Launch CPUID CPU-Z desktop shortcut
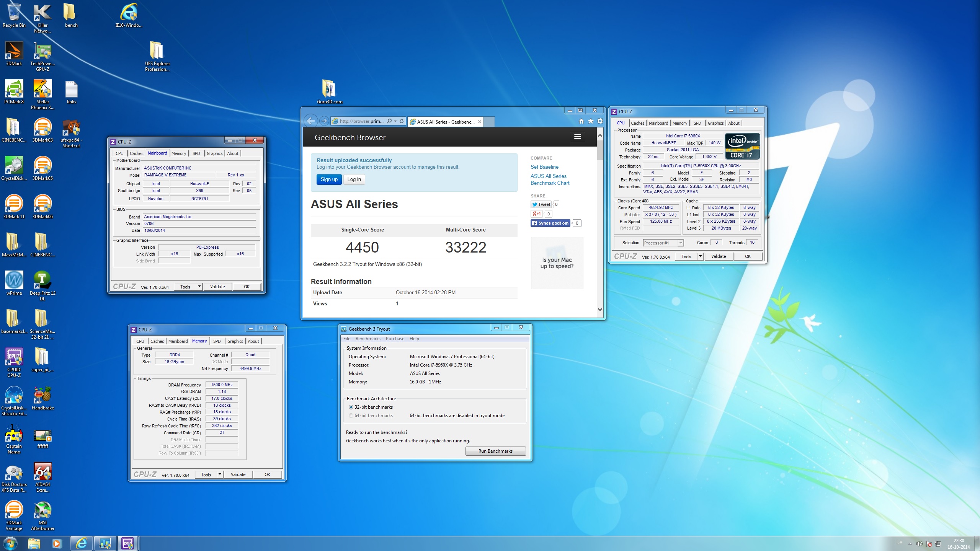Image resolution: width=980 pixels, height=551 pixels. 14,363
